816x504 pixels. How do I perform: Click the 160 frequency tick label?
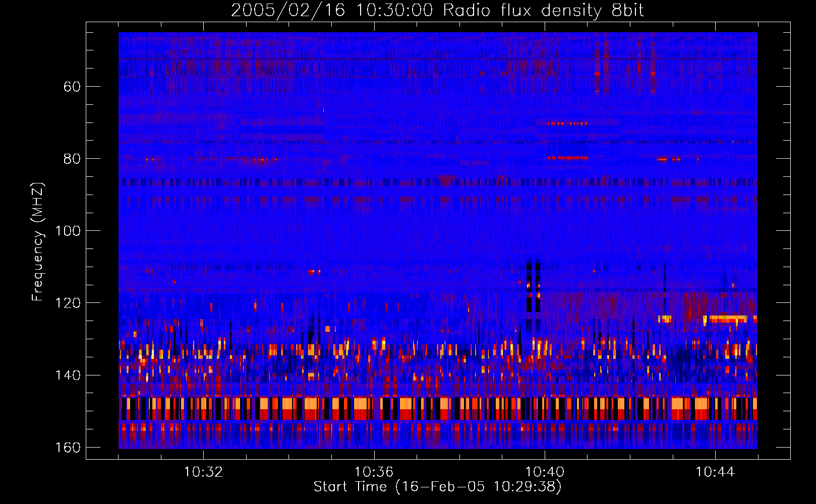[x=68, y=448]
